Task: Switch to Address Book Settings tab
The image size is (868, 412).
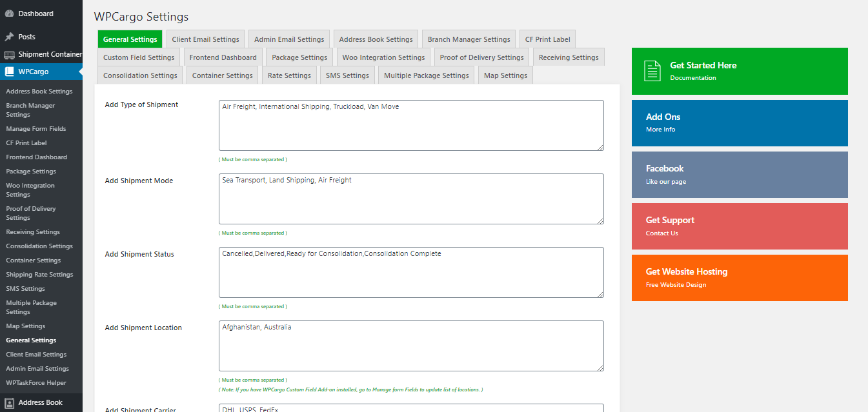Action: (x=376, y=39)
